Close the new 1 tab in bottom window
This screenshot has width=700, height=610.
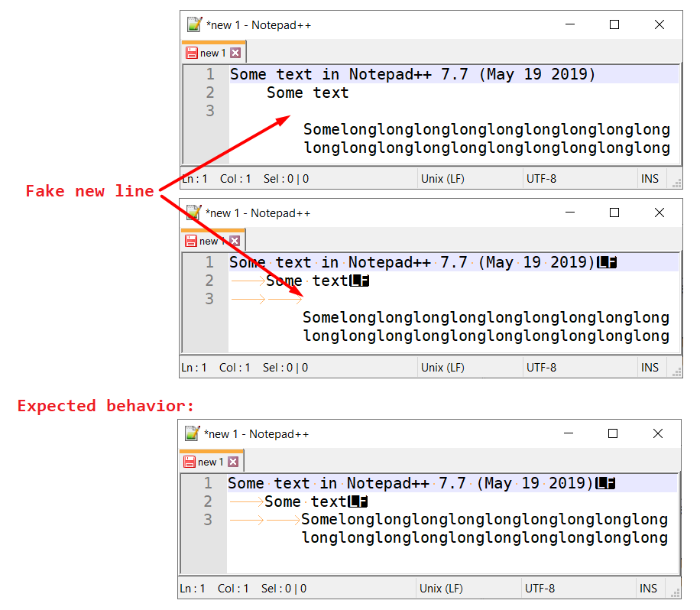[x=233, y=462]
